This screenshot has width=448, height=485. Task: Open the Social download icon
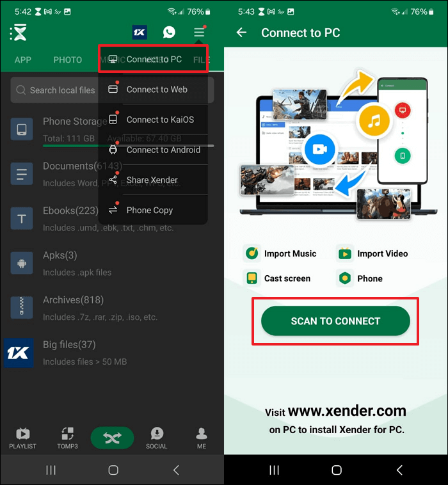[x=156, y=438]
